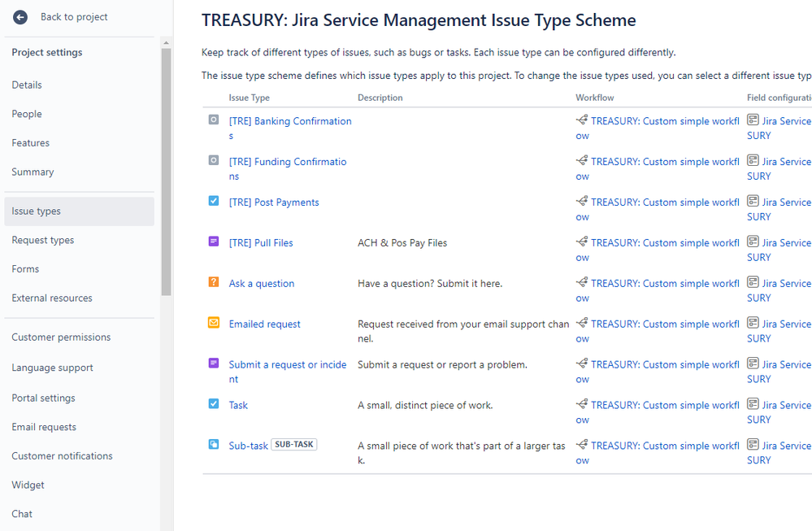The width and height of the screenshot is (812, 531).
Task: Open the Sub-task issue type link
Action: point(249,446)
